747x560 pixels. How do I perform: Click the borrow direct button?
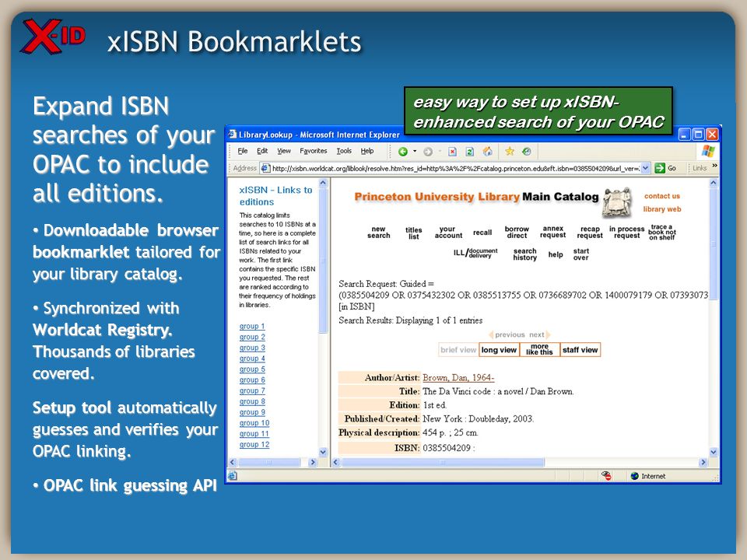517,233
